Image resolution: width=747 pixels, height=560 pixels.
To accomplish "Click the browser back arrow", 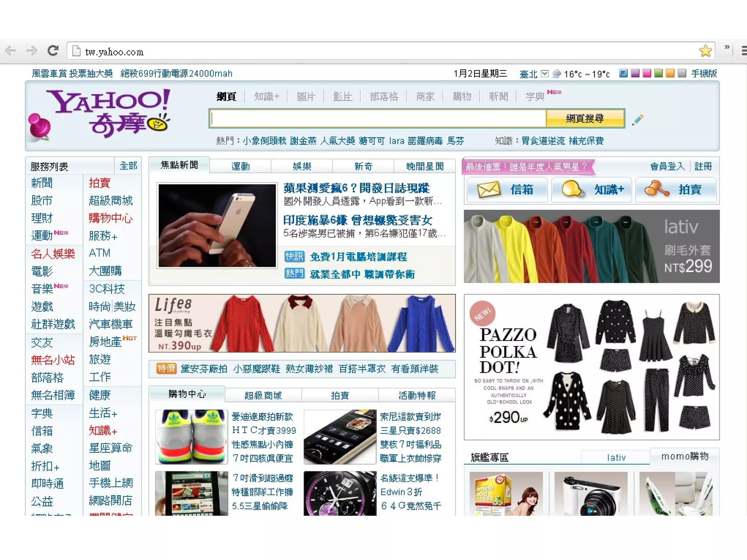I will pos(11,51).
